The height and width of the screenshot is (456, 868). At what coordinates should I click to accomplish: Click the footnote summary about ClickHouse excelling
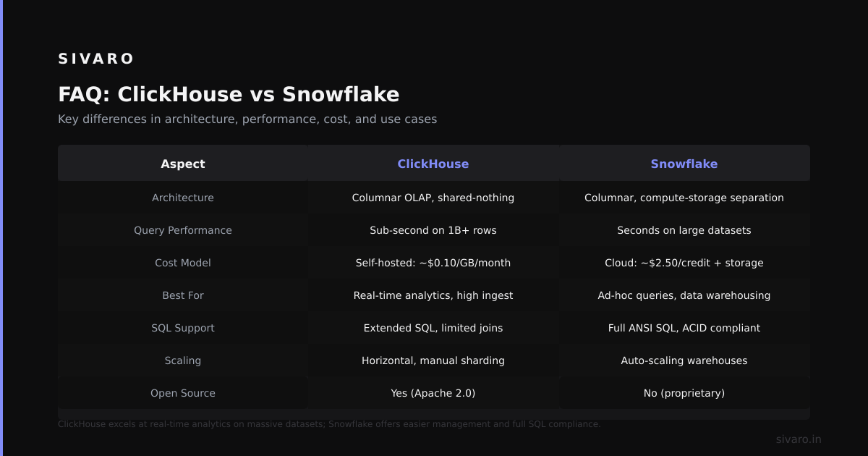[x=329, y=424]
